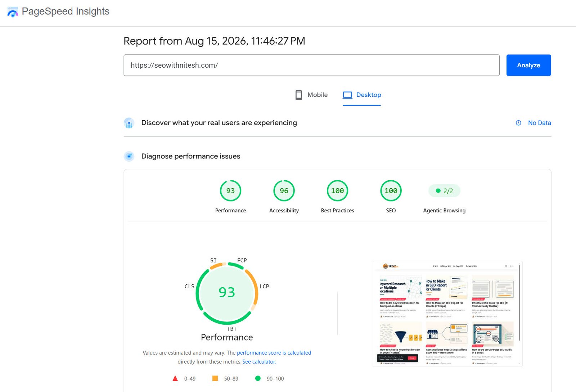Click the desktop laptop icon
The width and height of the screenshot is (576, 392).
pos(347,95)
